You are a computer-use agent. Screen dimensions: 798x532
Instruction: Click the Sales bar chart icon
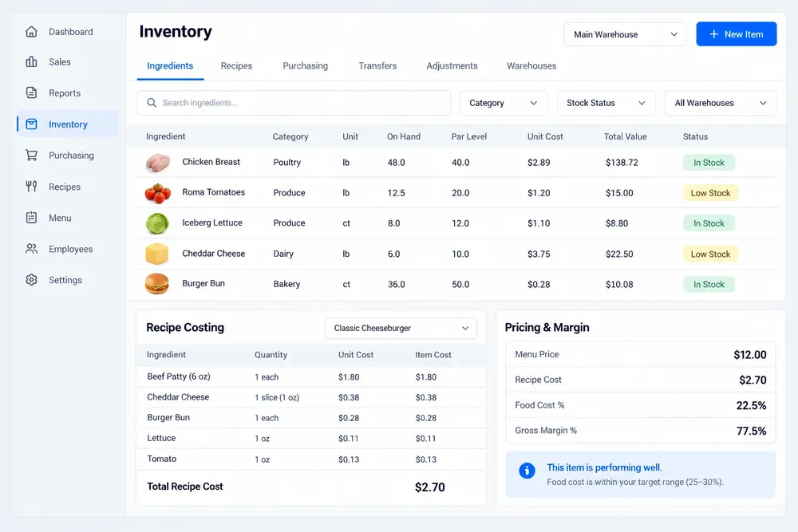coord(32,61)
